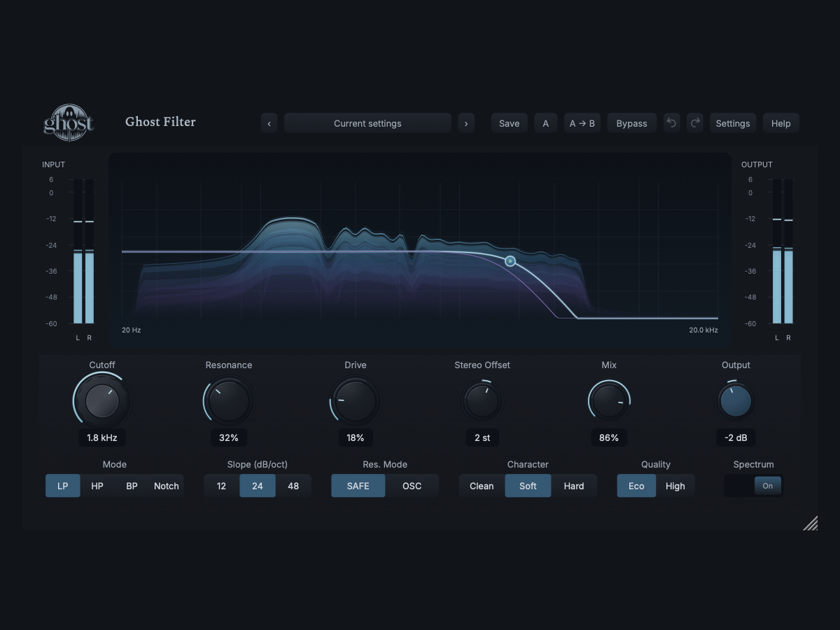The height and width of the screenshot is (630, 840).
Task: Go to the next preset arrow
Action: (466, 123)
